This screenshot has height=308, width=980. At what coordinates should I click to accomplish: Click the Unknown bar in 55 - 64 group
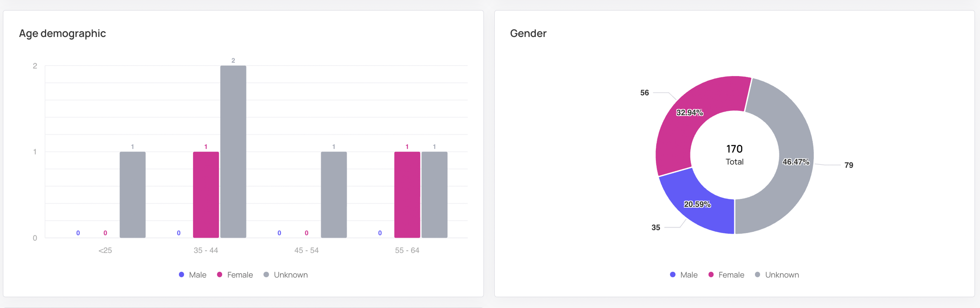[434, 195]
